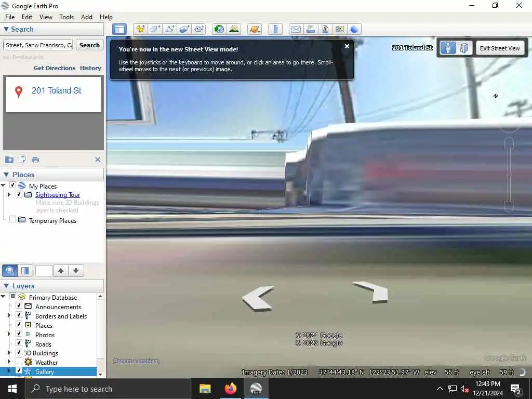
Task: Move selected place down arrow
Action: [76, 270]
